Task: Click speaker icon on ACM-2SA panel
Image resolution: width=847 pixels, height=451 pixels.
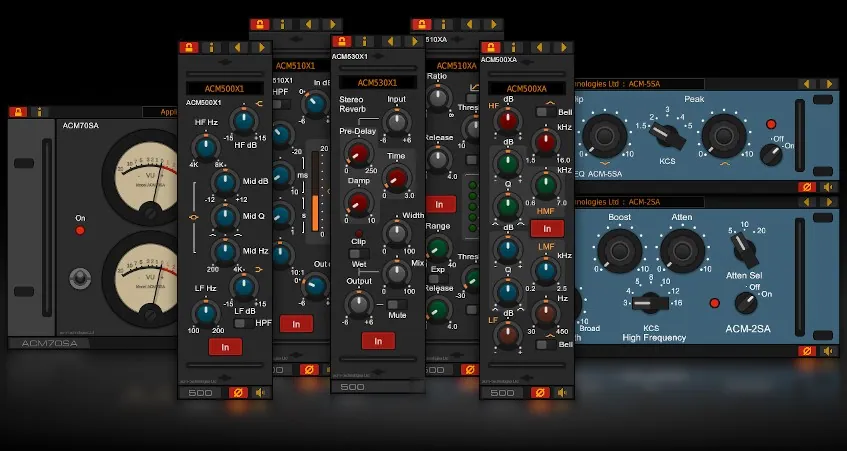Action: pos(828,351)
